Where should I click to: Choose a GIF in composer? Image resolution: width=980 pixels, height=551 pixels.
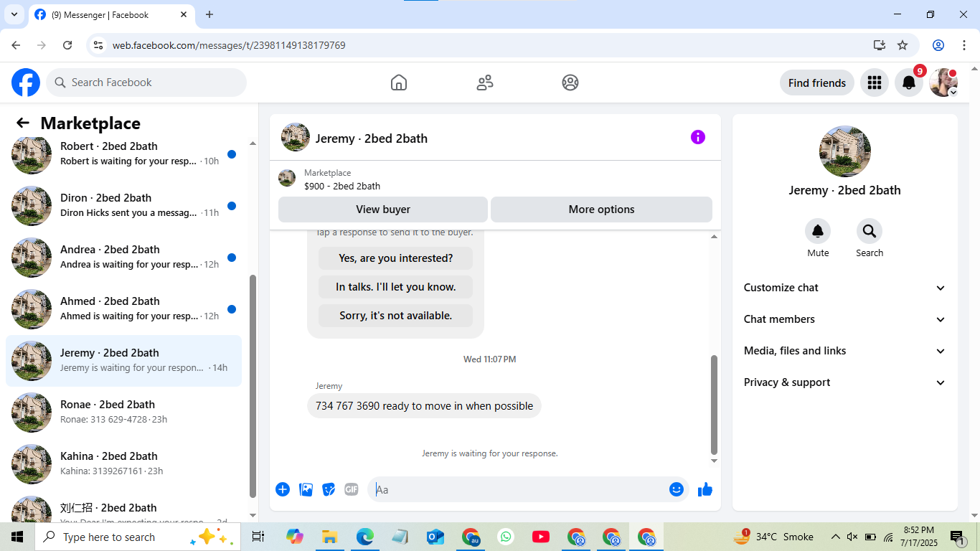point(352,489)
